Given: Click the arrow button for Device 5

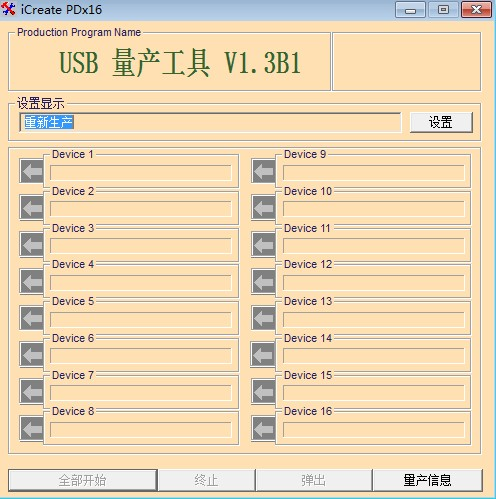Looking at the screenshot, I should point(32,318).
